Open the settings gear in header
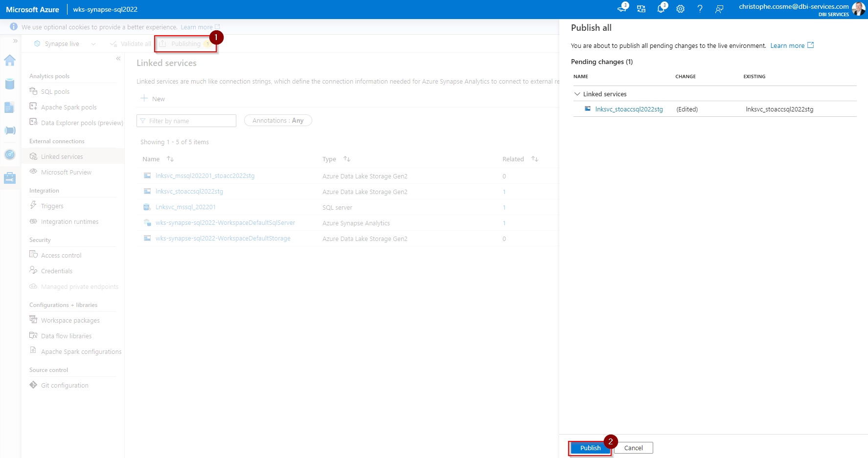Viewport: 868px width, 458px height. 680,9
